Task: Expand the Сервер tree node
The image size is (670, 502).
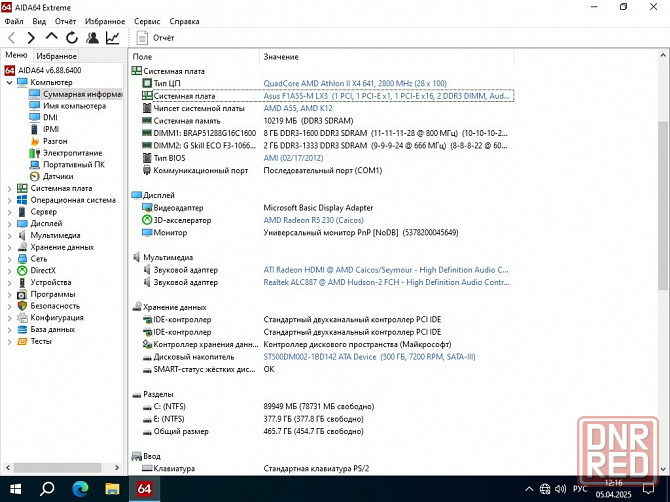Action: [9, 212]
